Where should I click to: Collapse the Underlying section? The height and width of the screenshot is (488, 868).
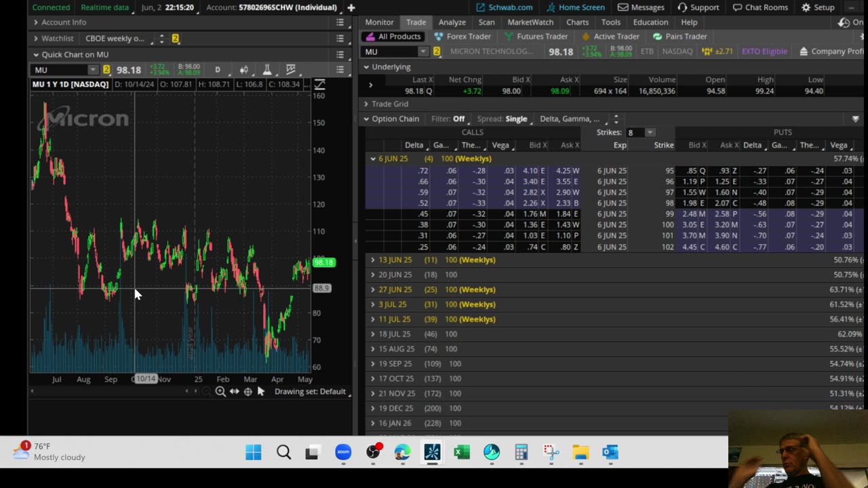366,67
